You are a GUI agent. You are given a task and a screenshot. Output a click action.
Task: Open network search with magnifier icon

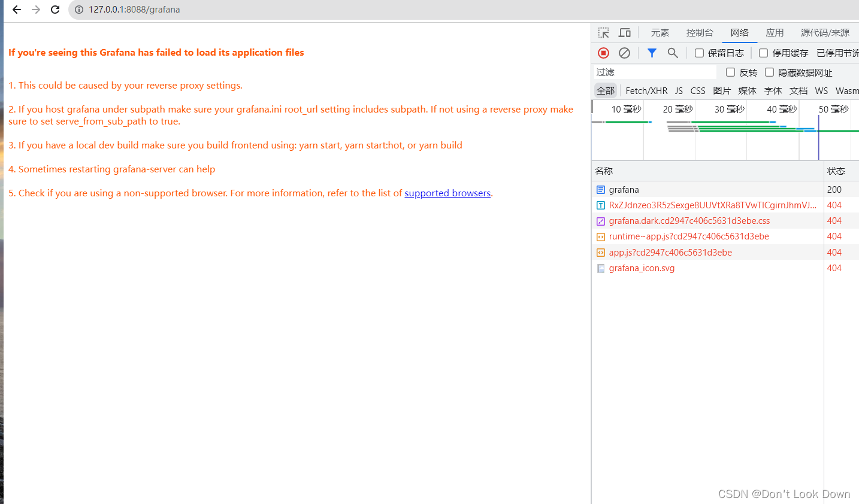point(673,53)
